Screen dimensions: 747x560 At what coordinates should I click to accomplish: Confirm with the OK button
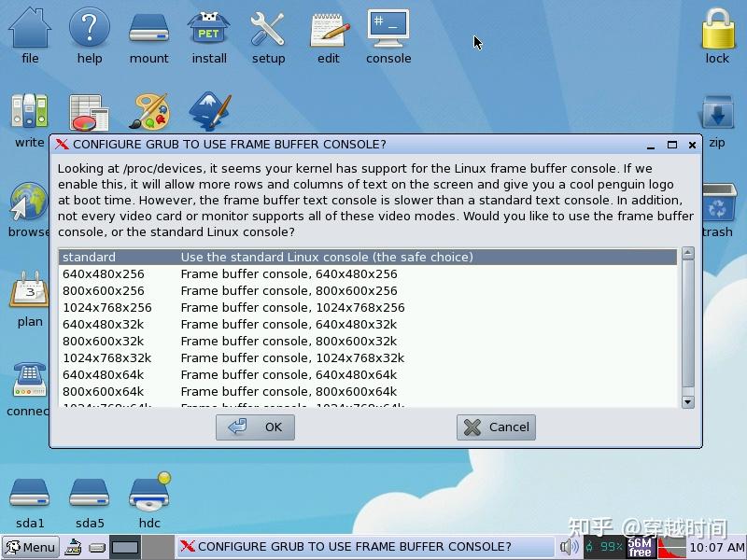point(255,427)
